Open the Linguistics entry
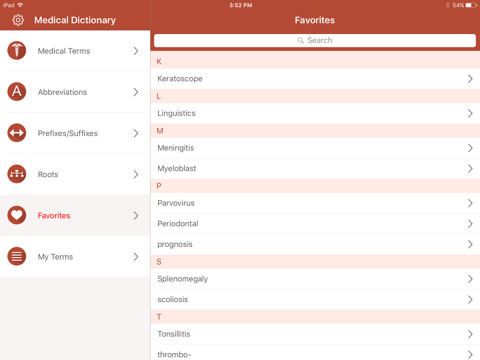The height and width of the screenshot is (360, 480). click(x=315, y=113)
